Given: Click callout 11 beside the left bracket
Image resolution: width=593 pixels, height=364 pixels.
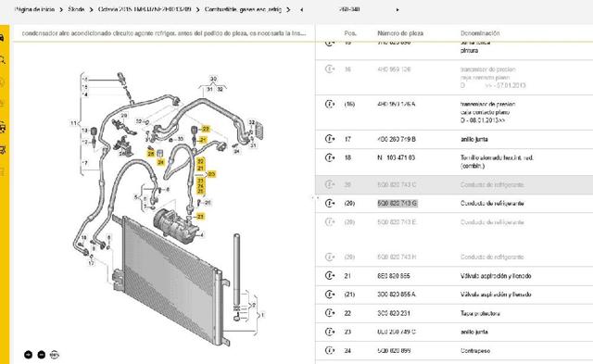Looking at the screenshot, I should tap(73, 123).
